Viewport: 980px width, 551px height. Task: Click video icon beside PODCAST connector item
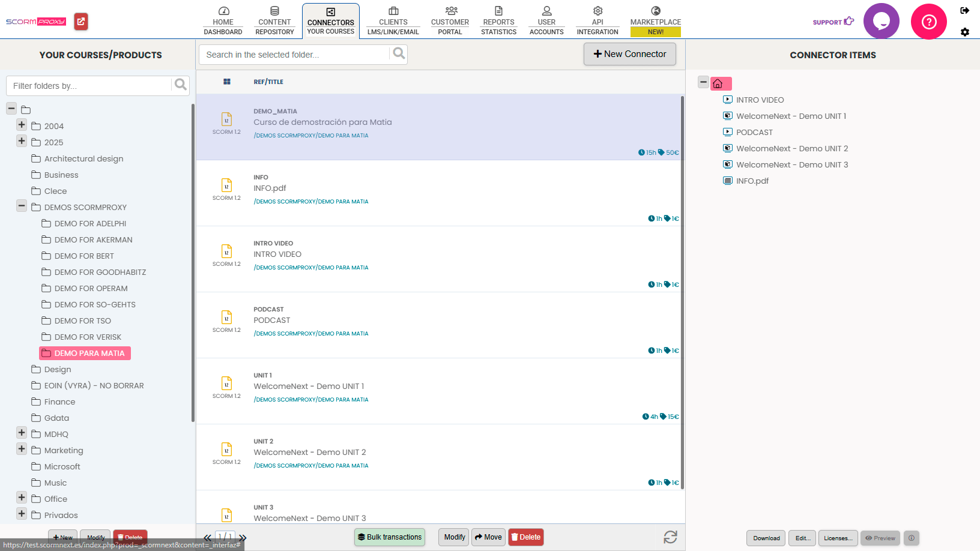[x=728, y=132]
